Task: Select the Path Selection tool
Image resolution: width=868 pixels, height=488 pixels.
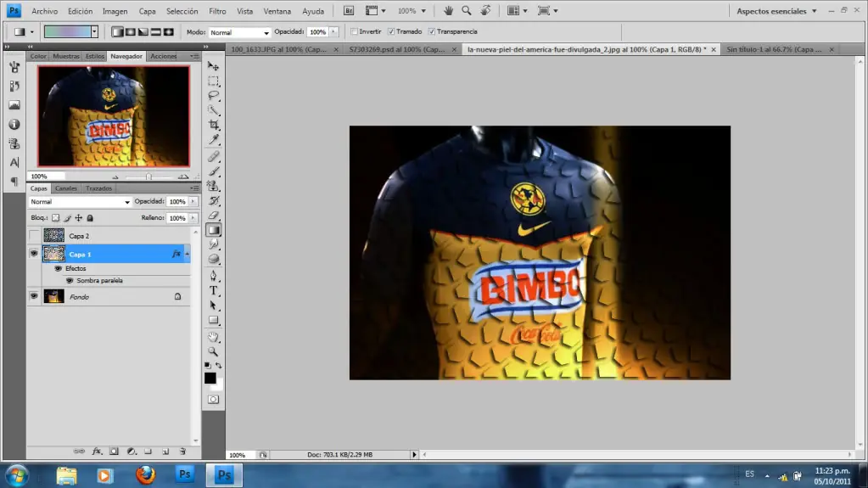Action: pyautogui.click(x=213, y=306)
